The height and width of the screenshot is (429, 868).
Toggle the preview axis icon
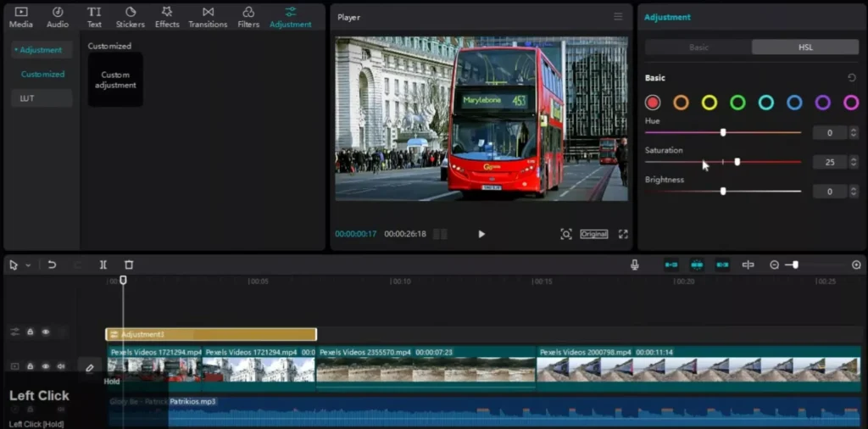(748, 265)
